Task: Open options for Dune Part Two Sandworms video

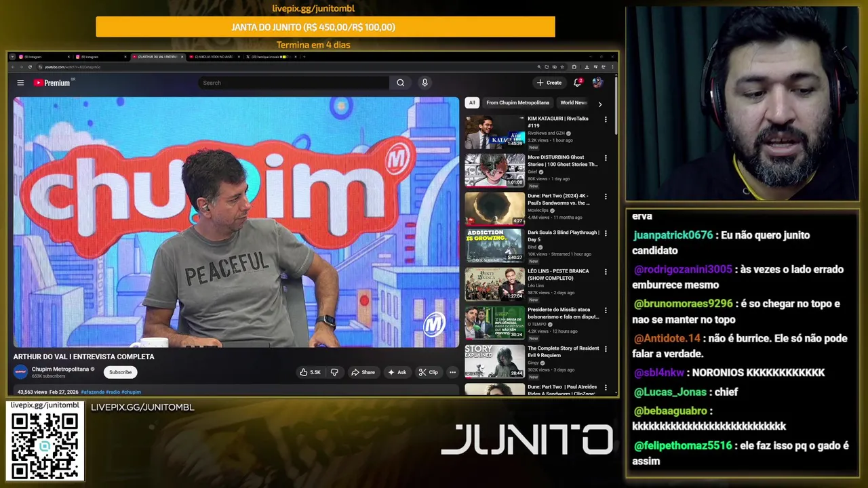Action: tap(606, 197)
